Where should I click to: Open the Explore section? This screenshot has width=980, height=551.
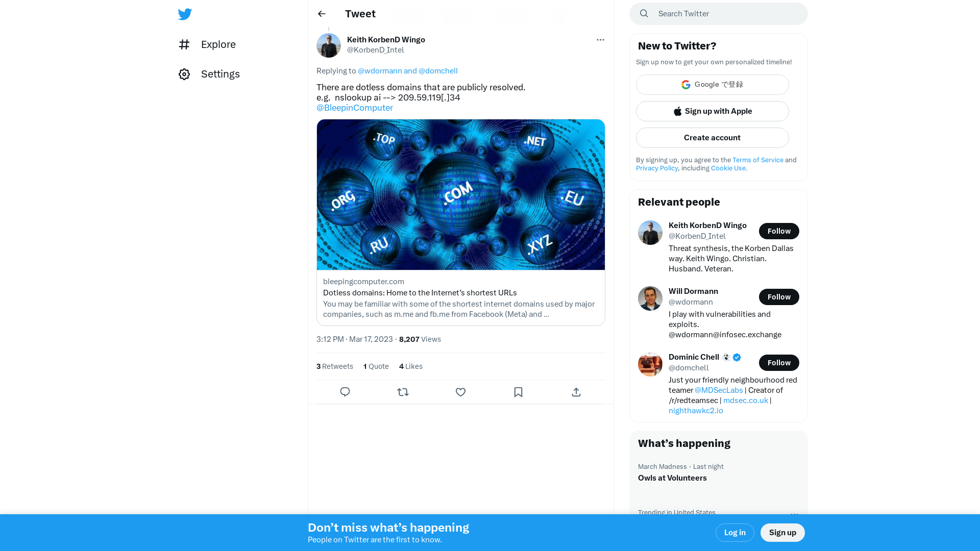coord(218,44)
